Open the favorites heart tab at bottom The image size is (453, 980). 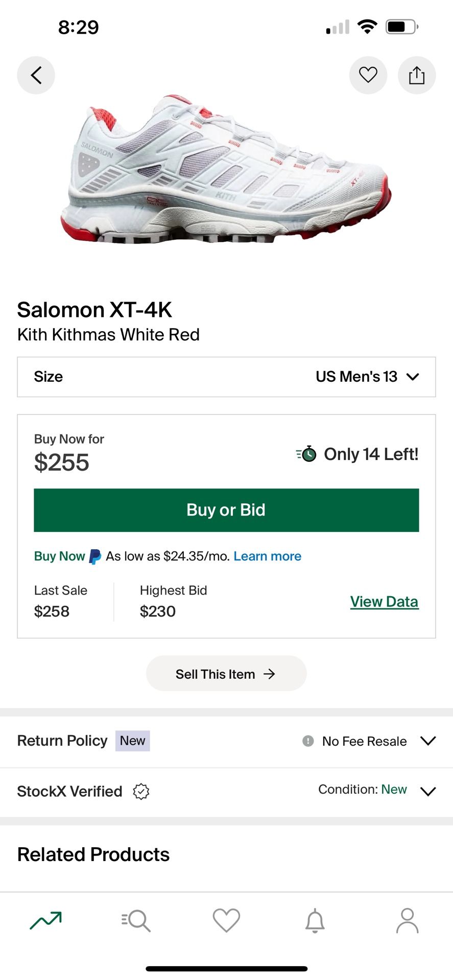(x=226, y=920)
